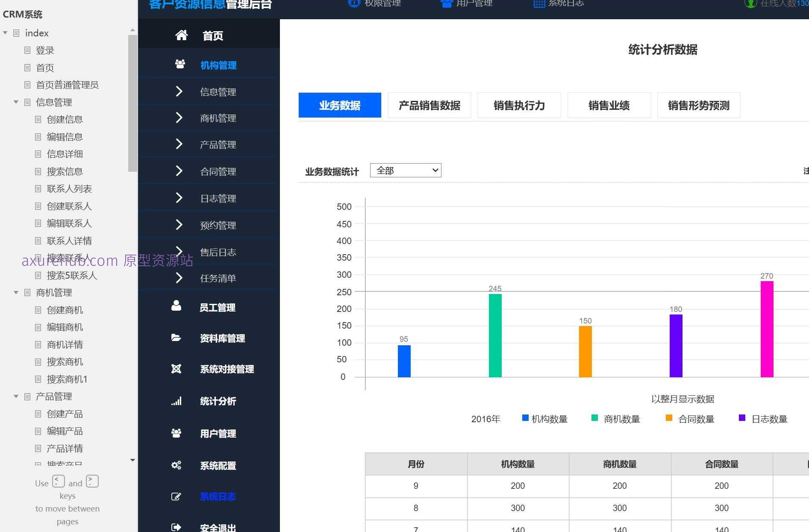This screenshot has width=809, height=532.
Task: Open 系统配置 gears icon
Action: (177, 465)
